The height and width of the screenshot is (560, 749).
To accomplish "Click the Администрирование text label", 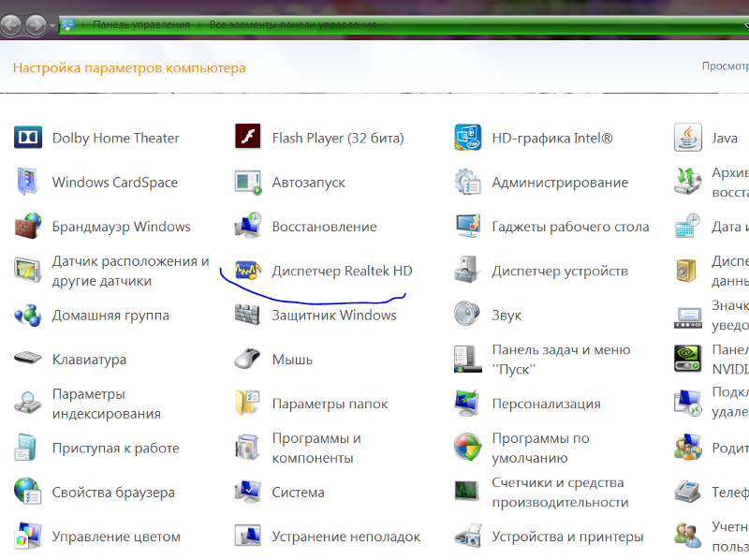I will click(x=560, y=183).
